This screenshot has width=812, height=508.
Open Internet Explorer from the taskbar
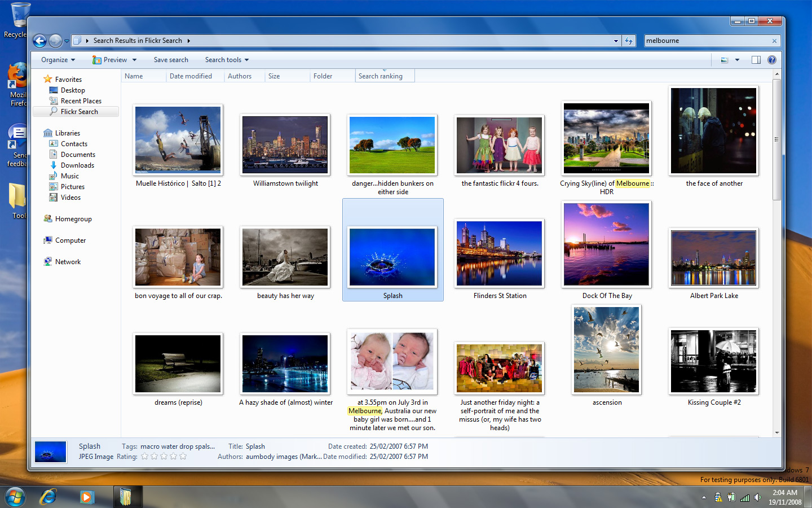coord(48,497)
